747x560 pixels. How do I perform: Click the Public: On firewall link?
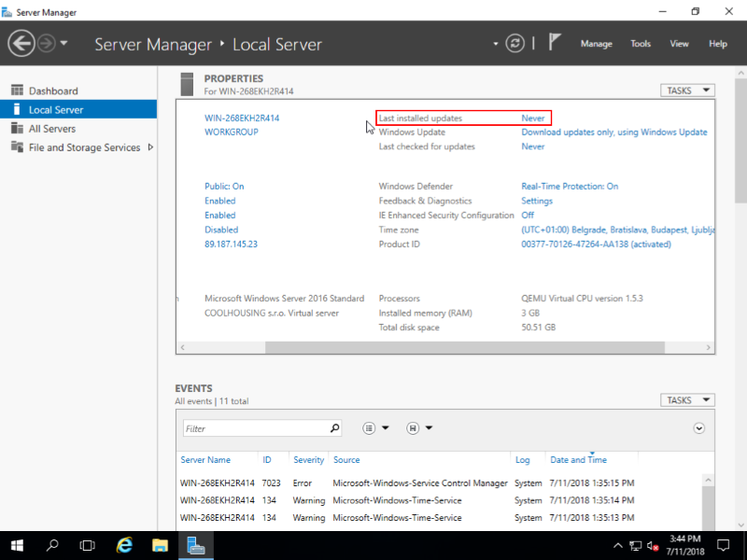(x=224, y=186)
